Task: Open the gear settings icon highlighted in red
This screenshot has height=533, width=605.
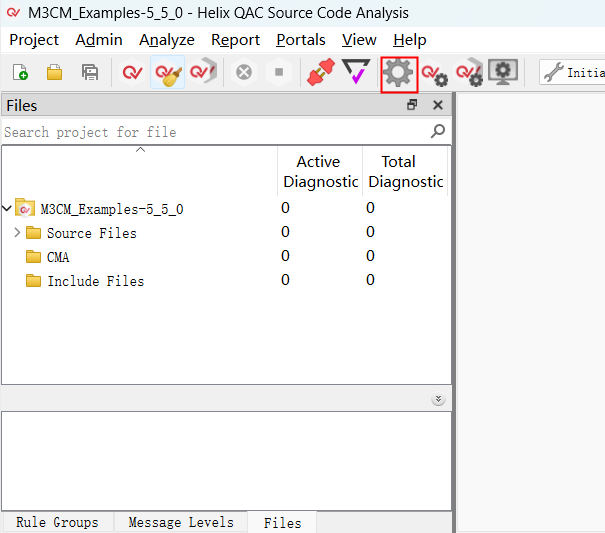Action: click(399, 73)
